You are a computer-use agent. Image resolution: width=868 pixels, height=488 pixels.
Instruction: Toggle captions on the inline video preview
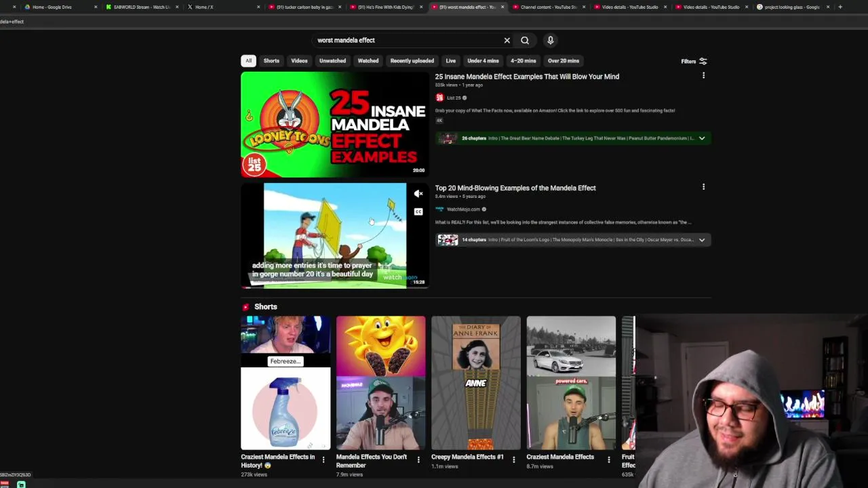point(418,212)
